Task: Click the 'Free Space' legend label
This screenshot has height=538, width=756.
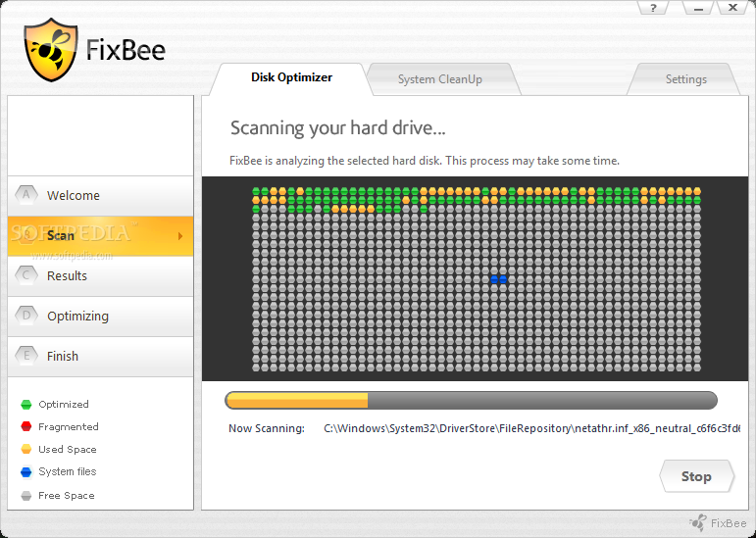Action: pyautogui.click(x=67, y=496)
